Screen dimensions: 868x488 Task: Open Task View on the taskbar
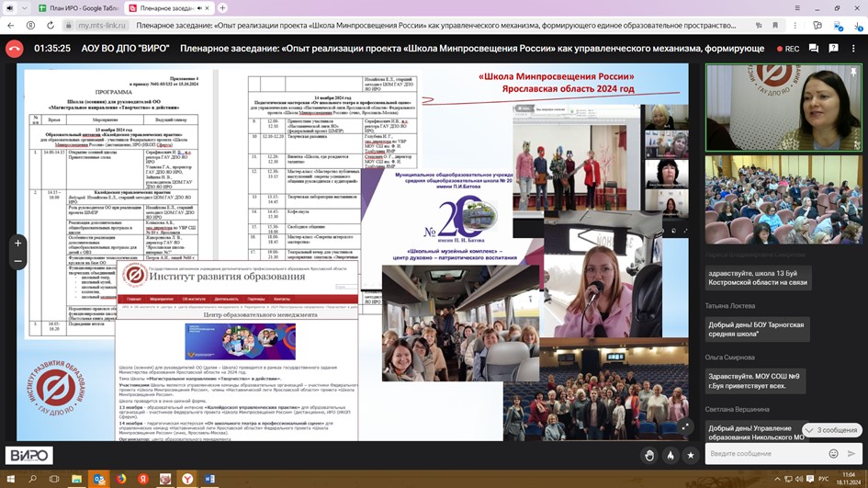54,479
